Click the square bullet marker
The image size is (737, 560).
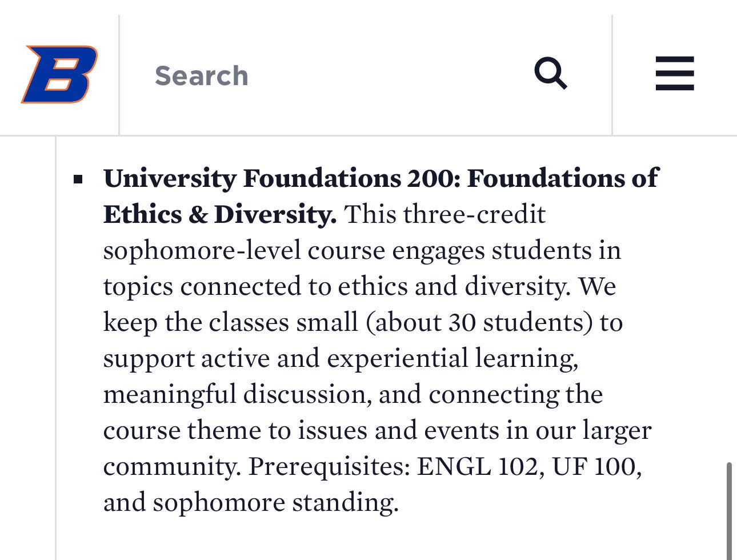click(x=79, y=181)
